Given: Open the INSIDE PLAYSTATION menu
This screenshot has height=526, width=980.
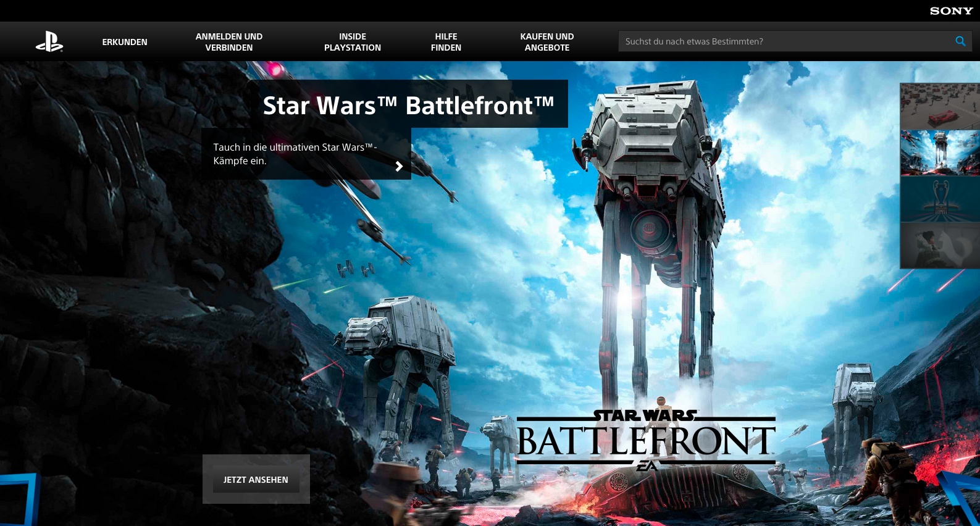Looking at the screenshot, I should [x=353, y=42].
